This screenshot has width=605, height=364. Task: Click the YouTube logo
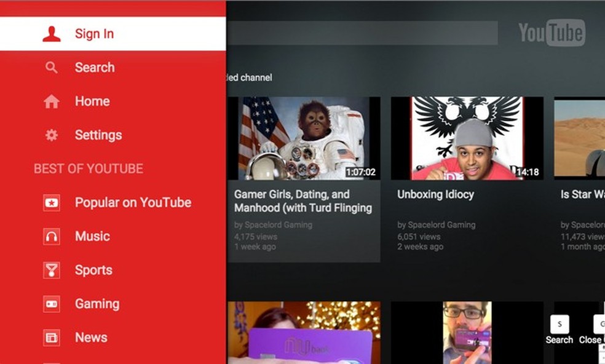(552, 33)
